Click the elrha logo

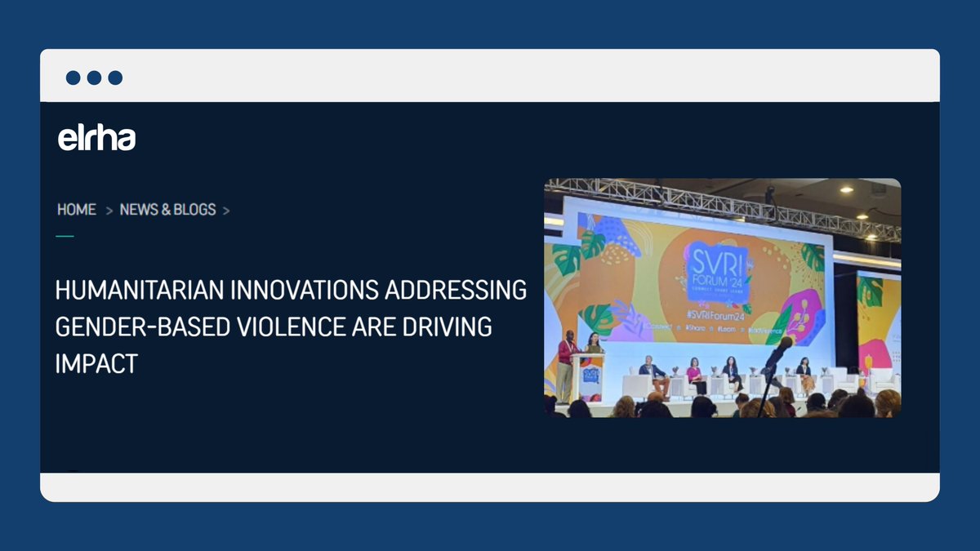tap(96, 139)
